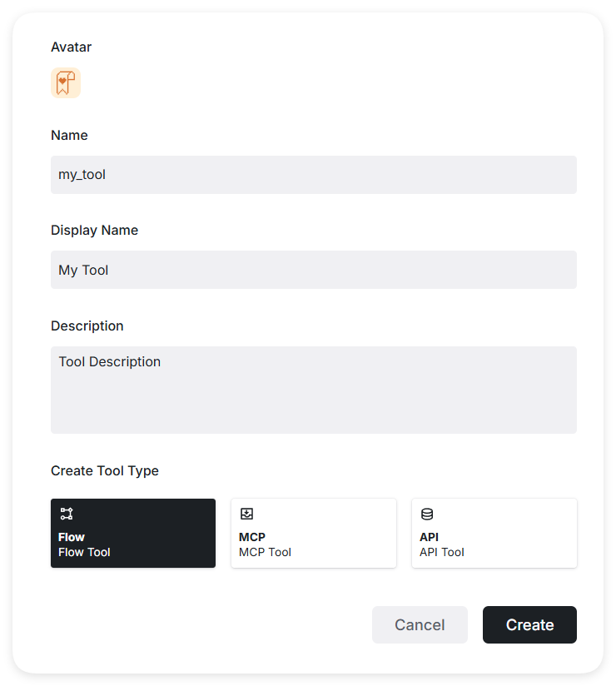Click the orange avatar icon
Viewport: 616px width, 686px height.
pos(66,83)
